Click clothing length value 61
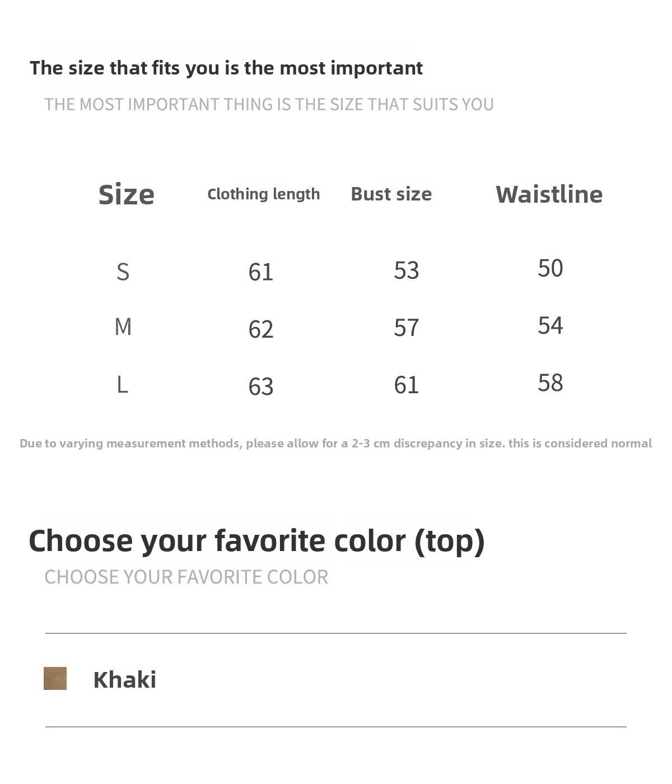Screen dimensions: 672x784 261,272
